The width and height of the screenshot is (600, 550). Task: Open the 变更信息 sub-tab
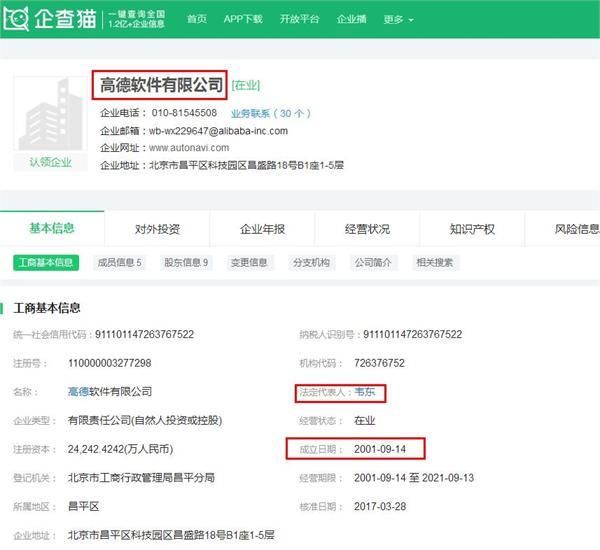point(249,263)
